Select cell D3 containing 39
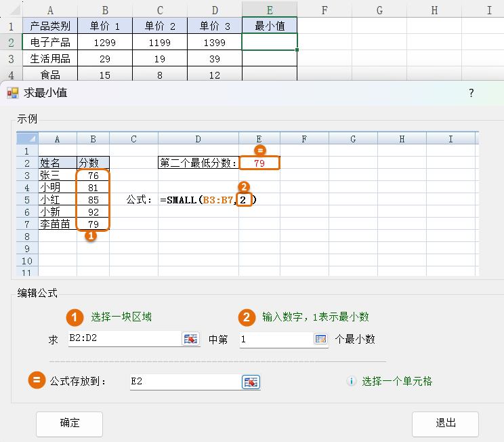This screenshot has height=442, width=504. coord(214,59)
